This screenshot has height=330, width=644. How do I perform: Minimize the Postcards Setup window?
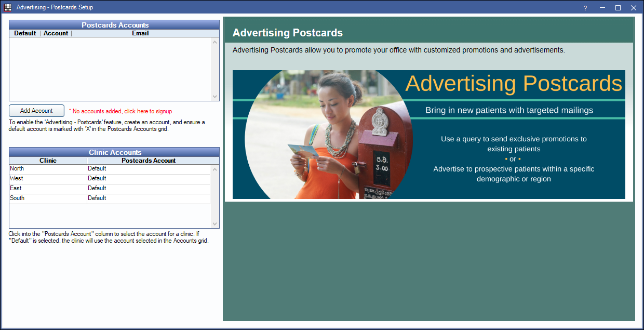(602, 8)
